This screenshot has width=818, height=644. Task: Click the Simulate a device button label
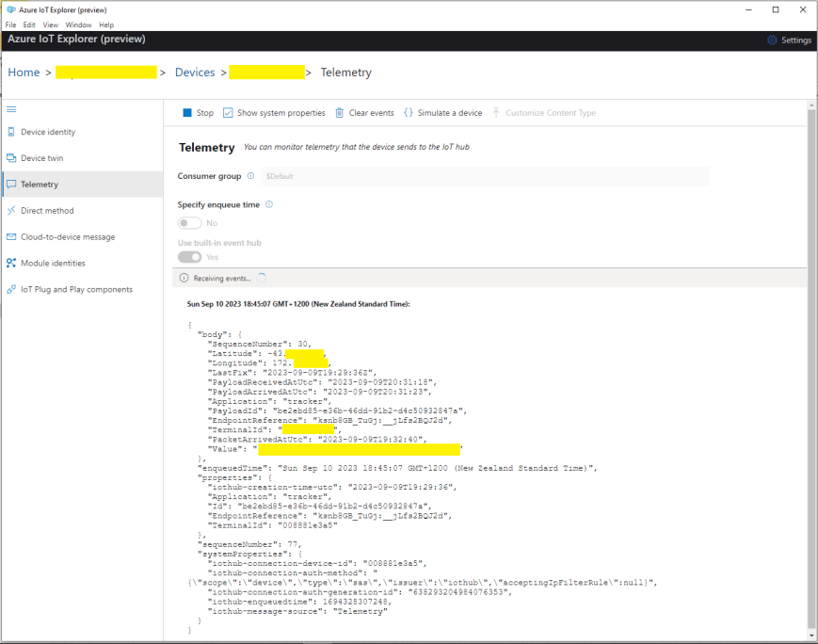tap(450, 113)
